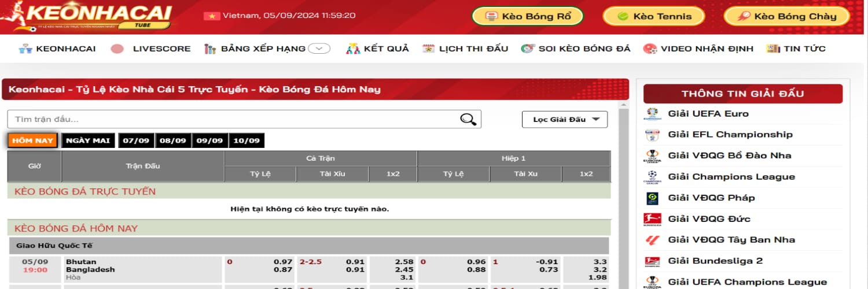Click the news icon beside TIN TỨC
Image resolution: width=868 pixels, height=289 pixels.
pyautogui.click(x=773, y=49)
